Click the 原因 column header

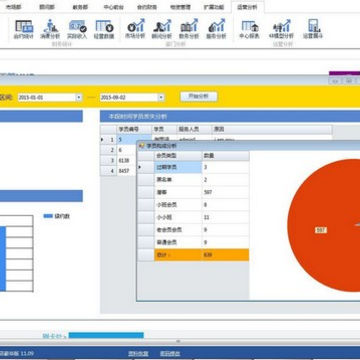click(x=272, y=129)
